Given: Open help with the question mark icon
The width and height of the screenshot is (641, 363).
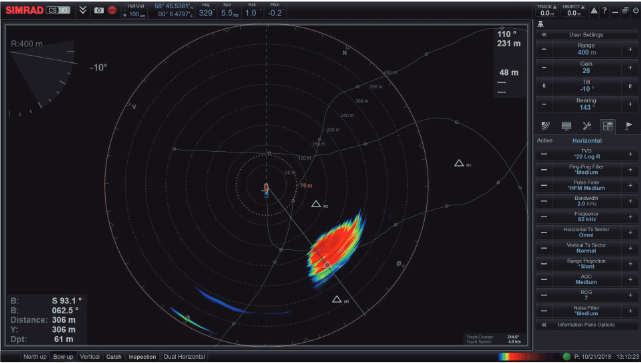Looking at the screenshot, I should tap(604, 11).
